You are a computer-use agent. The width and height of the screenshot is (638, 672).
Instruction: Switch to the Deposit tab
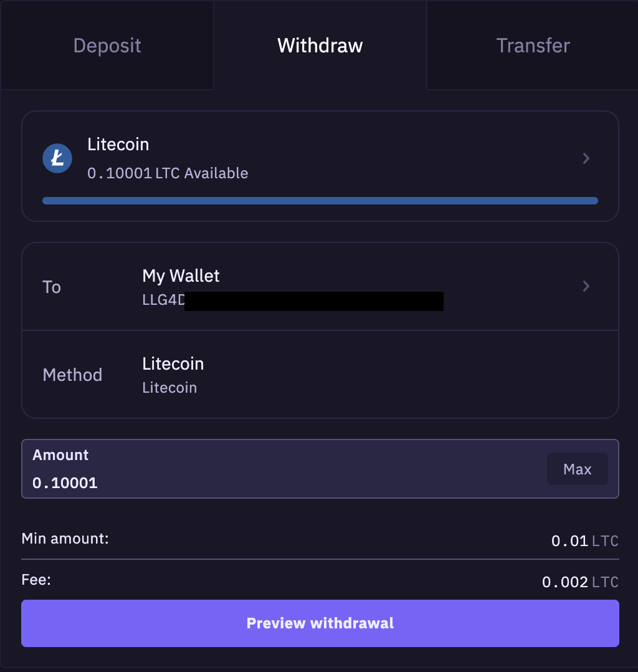click(x=107, y=45)
